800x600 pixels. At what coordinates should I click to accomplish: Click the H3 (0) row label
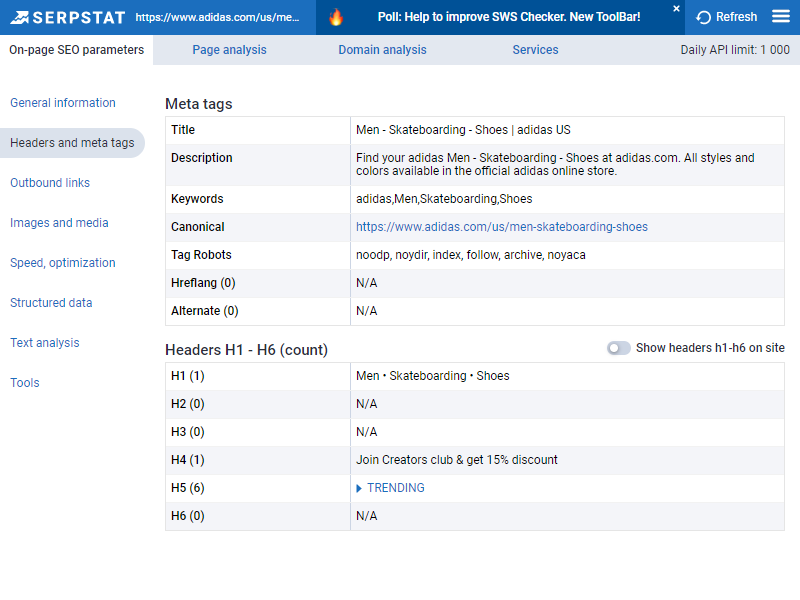click(x=188, y=432)
